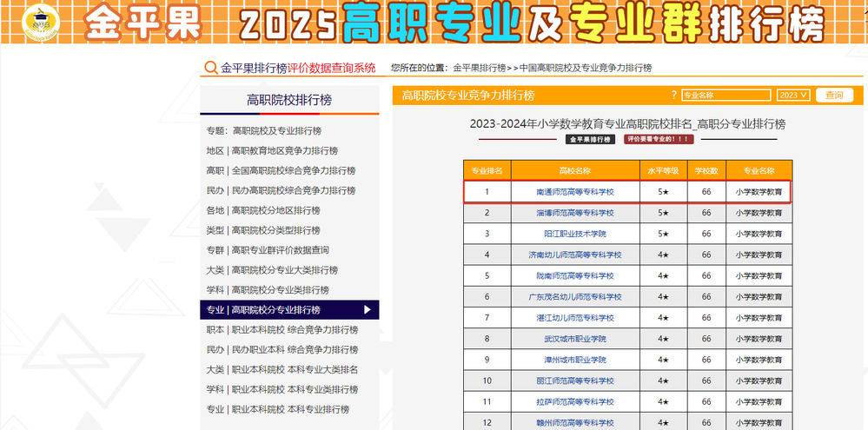Viewport: 868px width, 430px height.
Task: Click the question mark help icon
Action: point(673,96)
